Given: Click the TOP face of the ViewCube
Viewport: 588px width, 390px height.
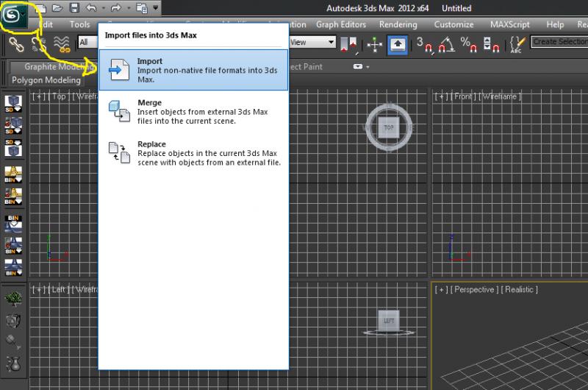Looking at the screenshot, I should (x=389, y=128).
